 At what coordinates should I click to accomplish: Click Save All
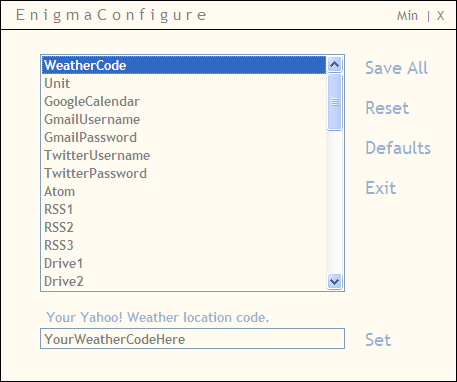click(x=396, y=68)
